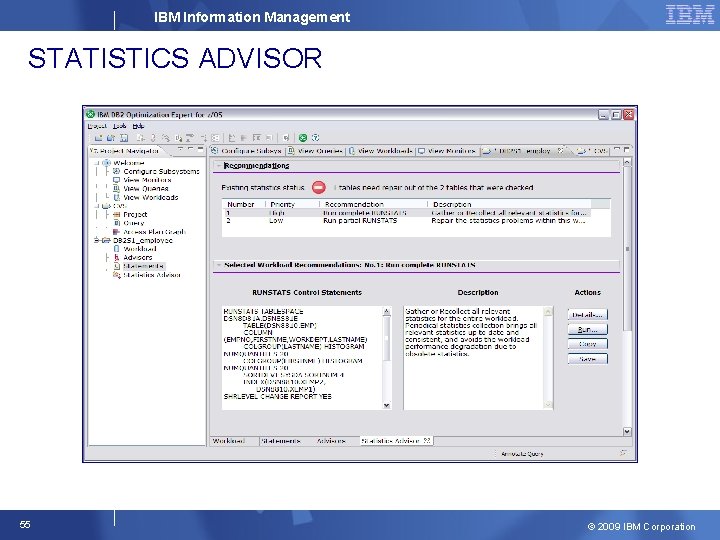Open the Advisors bottom tab
Screen dimensions: 720x540
(x=331, y=441)
